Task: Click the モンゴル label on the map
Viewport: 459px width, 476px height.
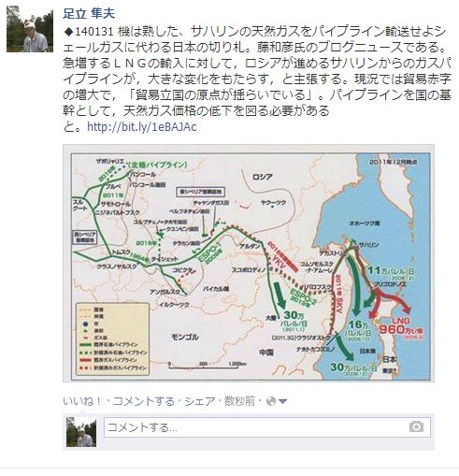Action: [x=185, y=337]
